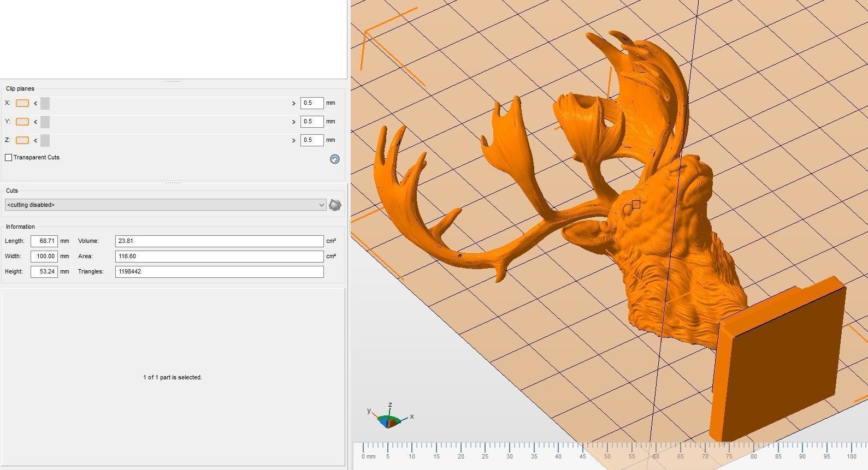Click the Z clip plane slider handle
The height and width of the screenshot is (470, 868).
[45, 140]
